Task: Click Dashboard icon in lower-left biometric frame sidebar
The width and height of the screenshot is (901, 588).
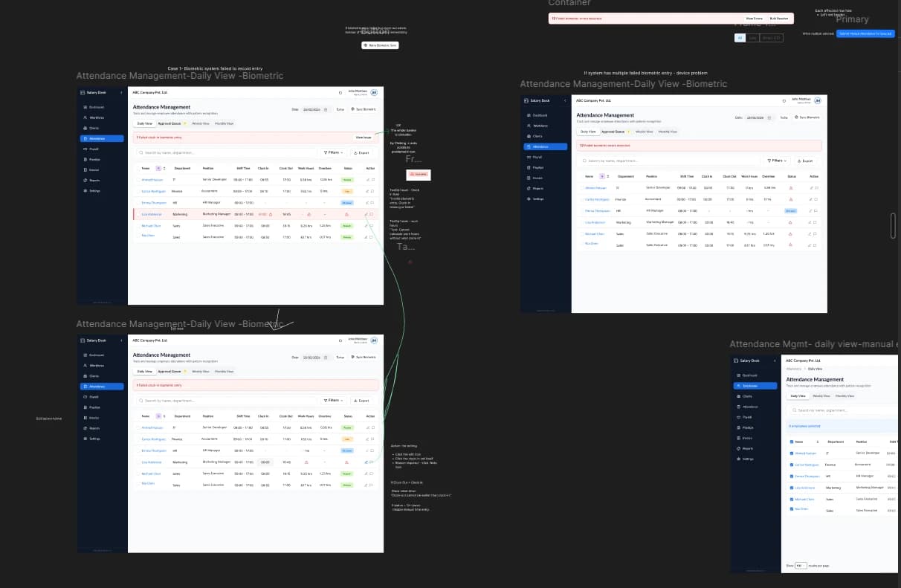Action: 84,355
